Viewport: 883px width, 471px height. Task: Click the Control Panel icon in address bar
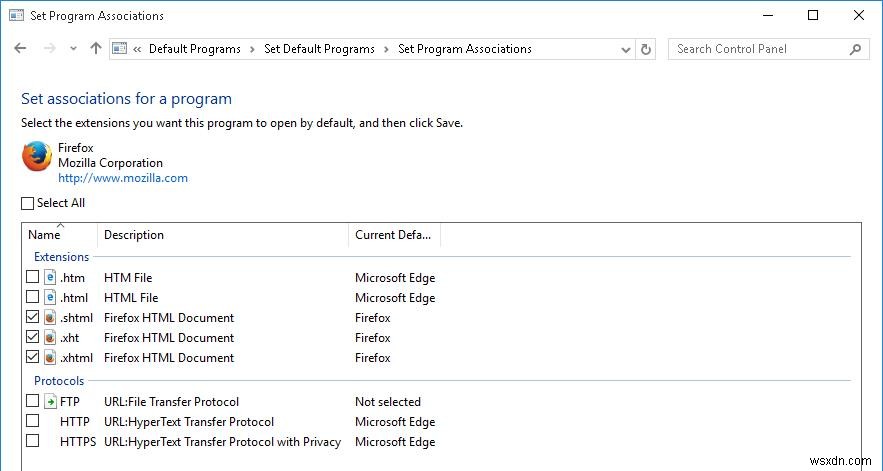click(119, 49)
